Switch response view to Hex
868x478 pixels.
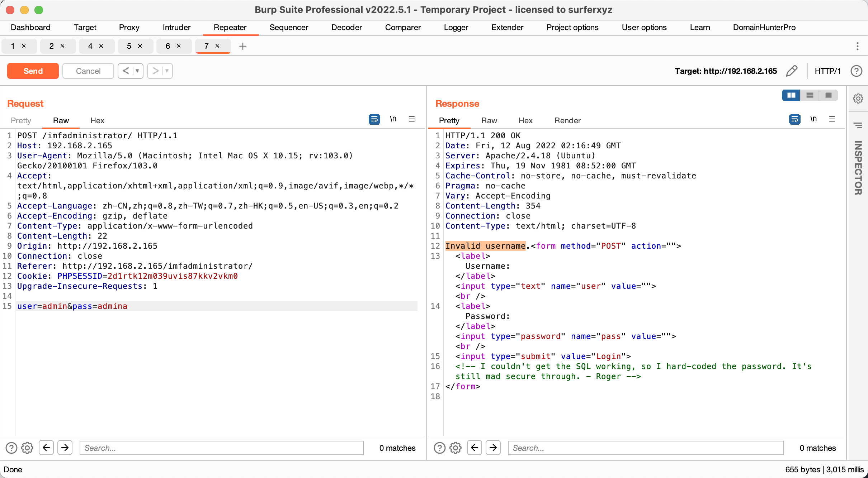[525, 120]
